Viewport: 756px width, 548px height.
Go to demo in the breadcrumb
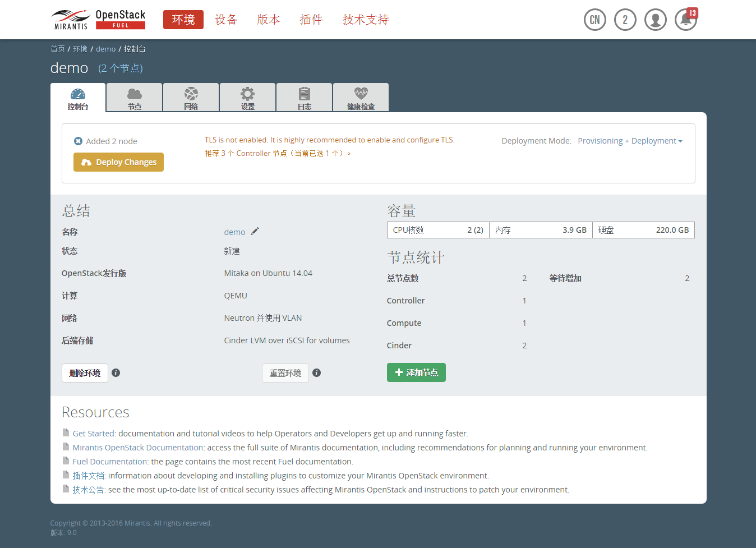click(x=106, y=49)
